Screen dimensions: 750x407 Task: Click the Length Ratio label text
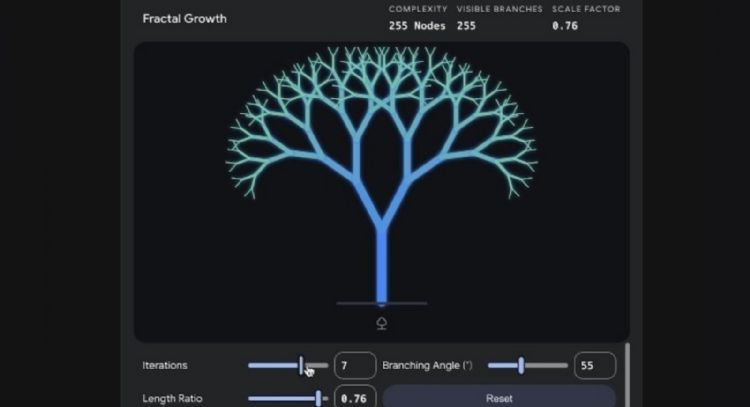[172, 398]
